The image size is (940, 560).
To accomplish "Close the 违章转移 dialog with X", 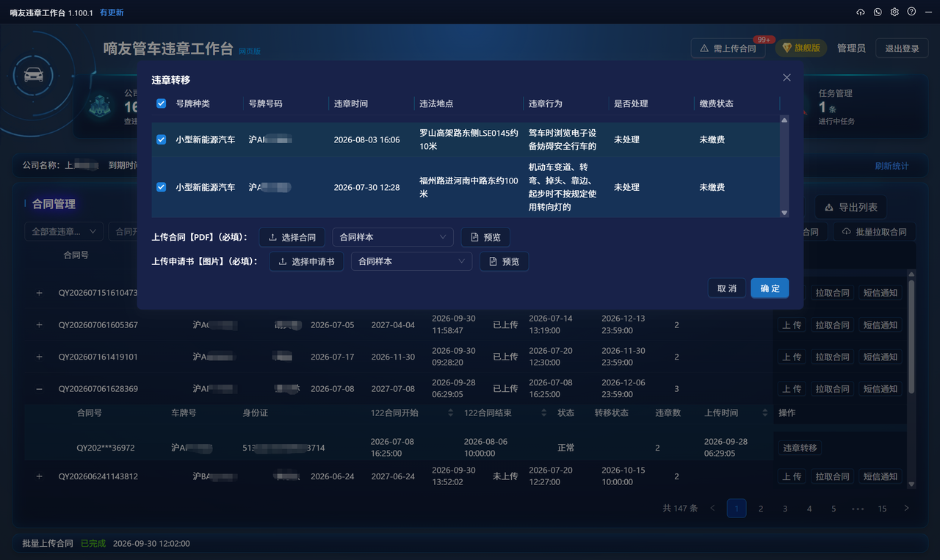I will (787, 78).
